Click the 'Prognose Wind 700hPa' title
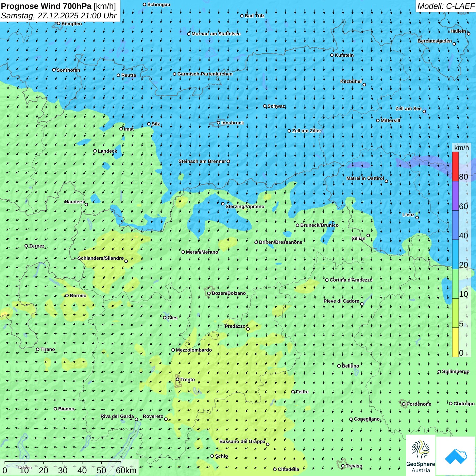This screenshot has height=476, width=476. coord(46,6)
